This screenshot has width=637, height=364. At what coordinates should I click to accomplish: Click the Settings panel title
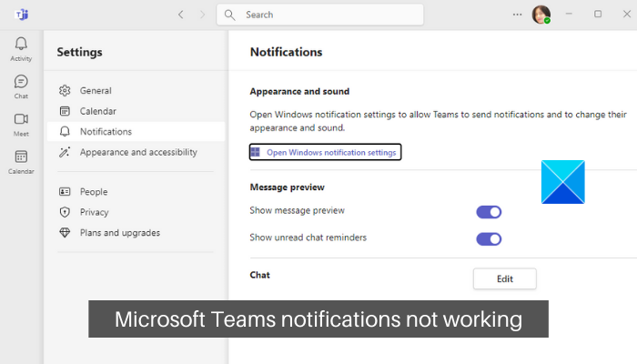(x=80, y=52)
